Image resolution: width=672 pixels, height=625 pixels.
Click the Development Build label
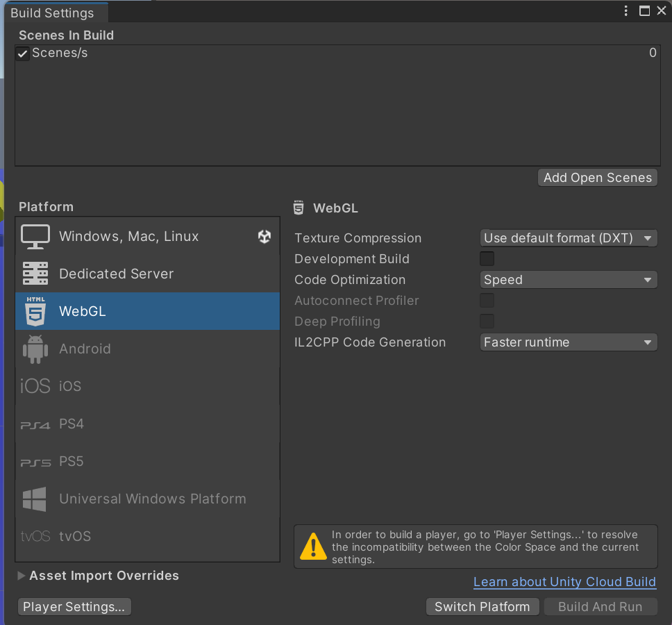click(x=352, y=259)
